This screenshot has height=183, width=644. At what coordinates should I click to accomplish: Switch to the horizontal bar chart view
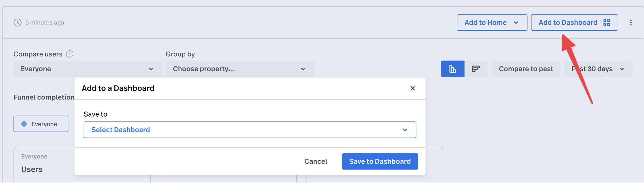click(x=476, y=69)
